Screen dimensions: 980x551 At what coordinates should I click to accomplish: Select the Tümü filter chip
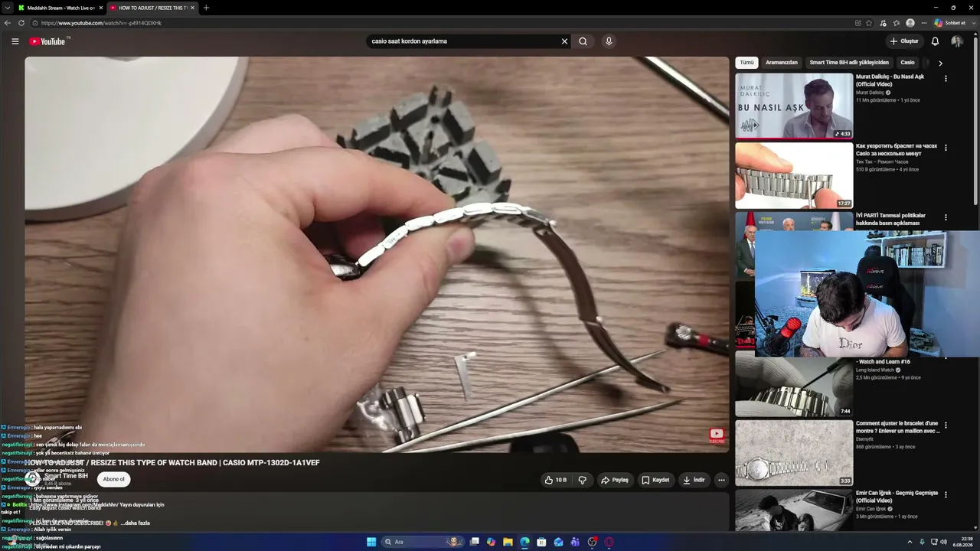(746, 63)
